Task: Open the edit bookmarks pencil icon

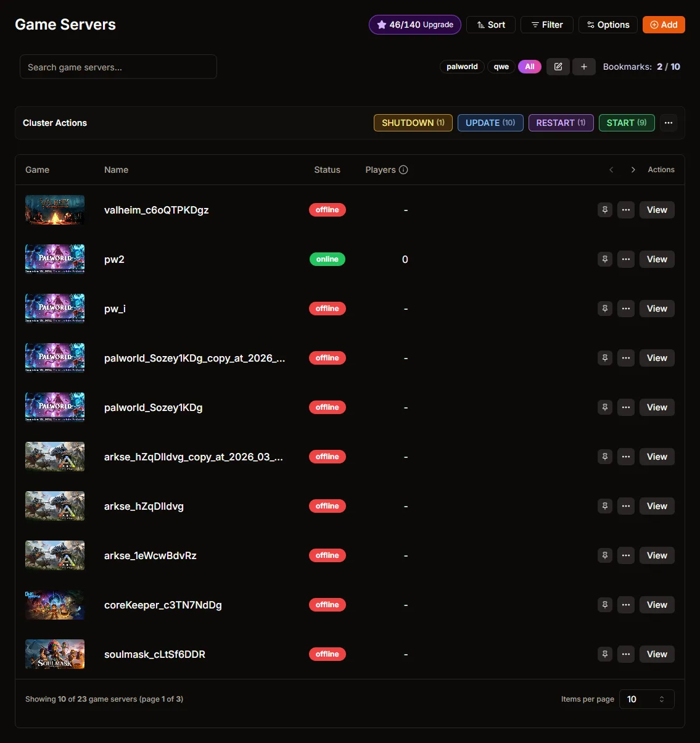Action: point(558,66)
